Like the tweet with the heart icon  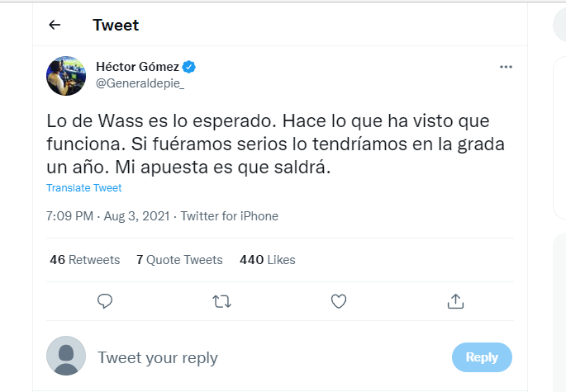pos(338,301)
